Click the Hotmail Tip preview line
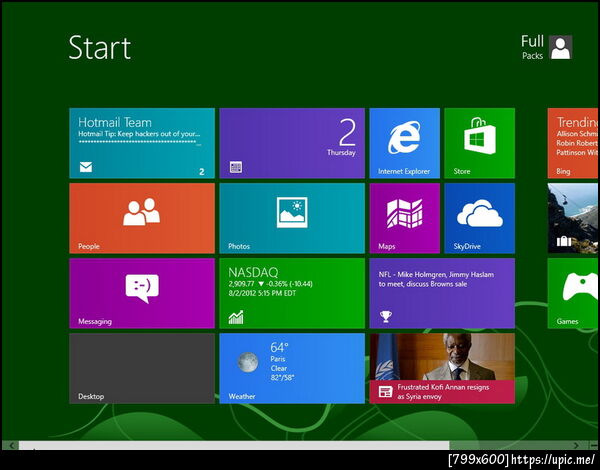 coord(139,134)
